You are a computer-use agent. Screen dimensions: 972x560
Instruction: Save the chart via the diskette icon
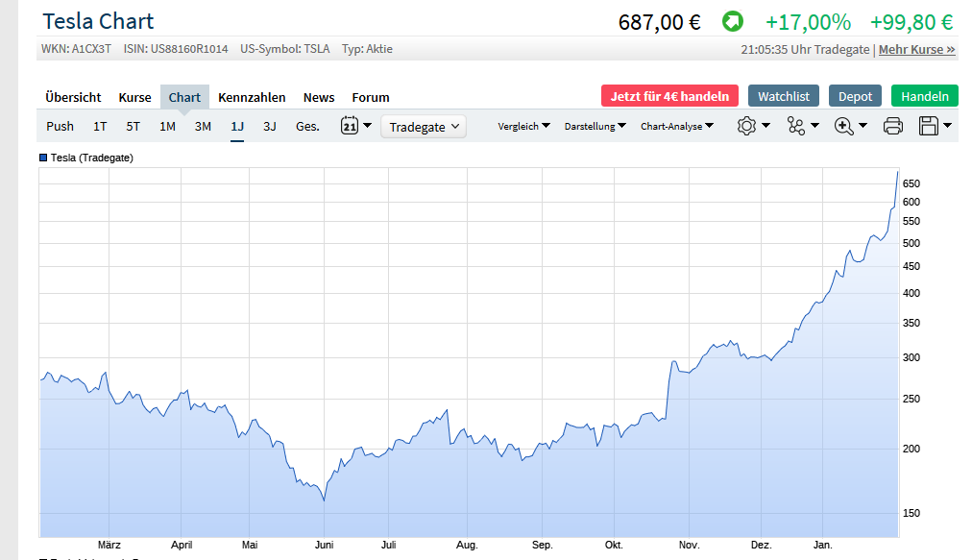pos(927,125)
